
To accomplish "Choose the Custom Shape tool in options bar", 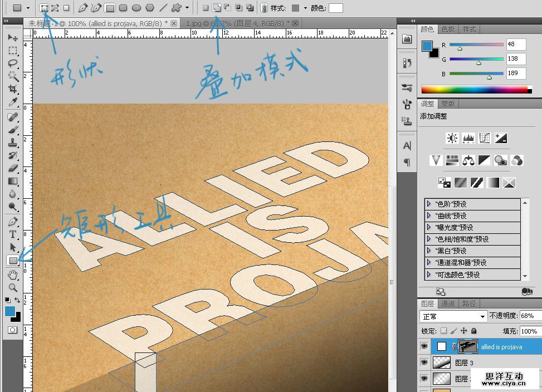I will point(177,8).
